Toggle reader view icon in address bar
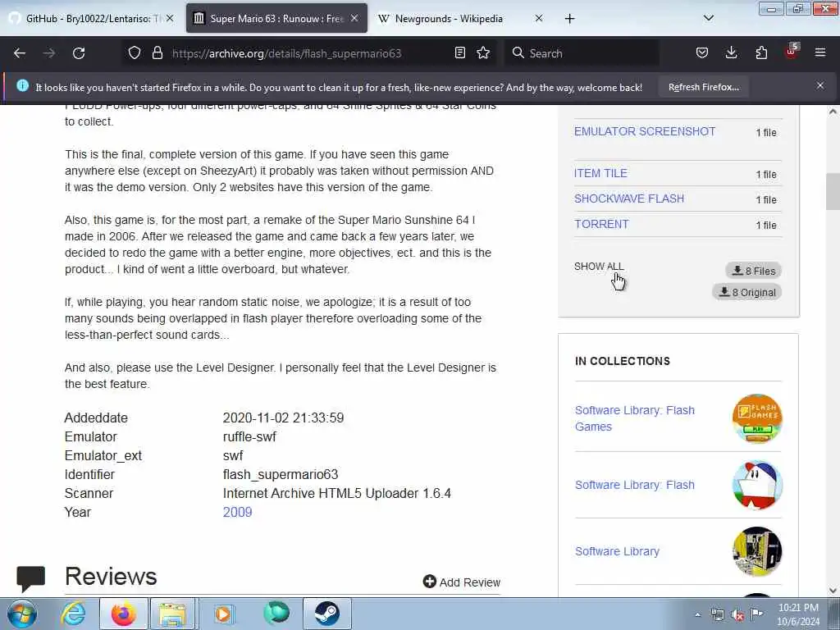The height and width of the screenshot is (630, 840). [x=459, y=52]
